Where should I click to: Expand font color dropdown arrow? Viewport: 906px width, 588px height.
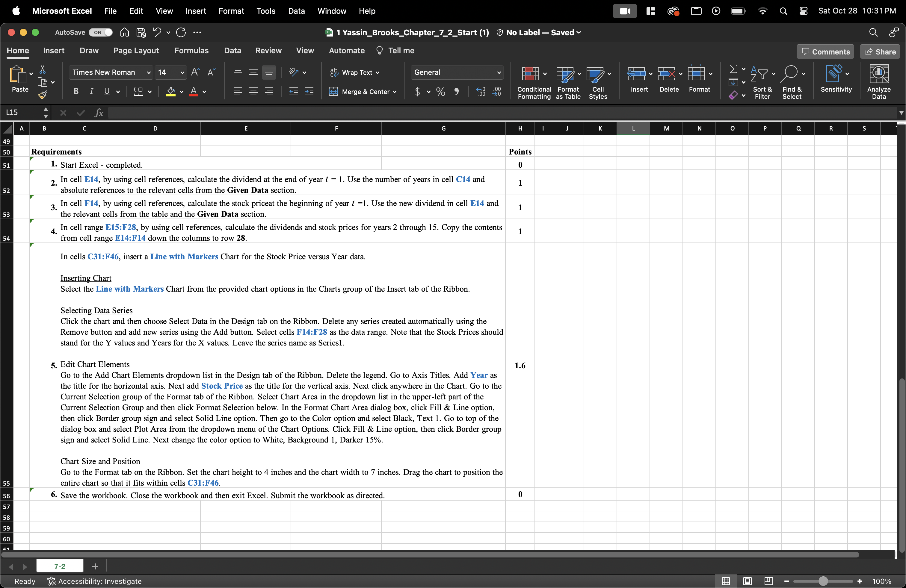tap(204, 92)
